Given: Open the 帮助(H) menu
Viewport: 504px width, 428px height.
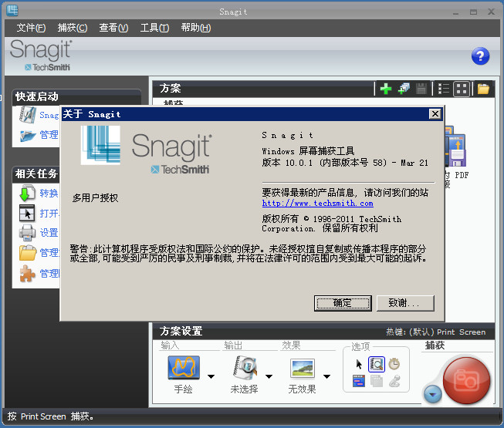Looking at the screenshot, I should pos(196,28).
